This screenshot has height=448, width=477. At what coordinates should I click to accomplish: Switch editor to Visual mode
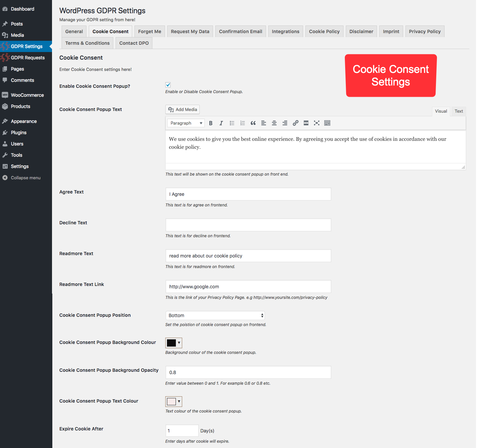[441, 111]
